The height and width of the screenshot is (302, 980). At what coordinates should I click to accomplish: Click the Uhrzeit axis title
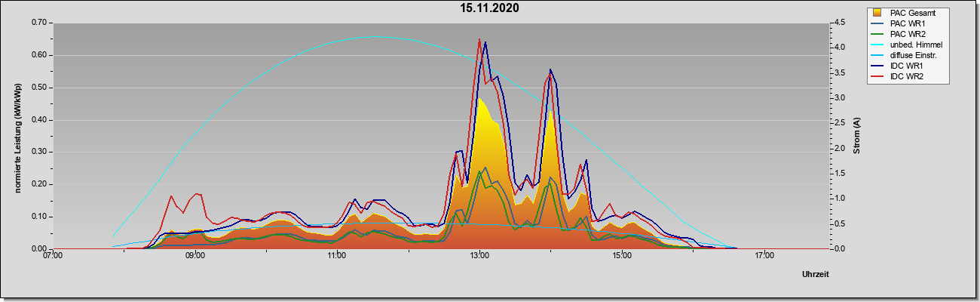816,275
